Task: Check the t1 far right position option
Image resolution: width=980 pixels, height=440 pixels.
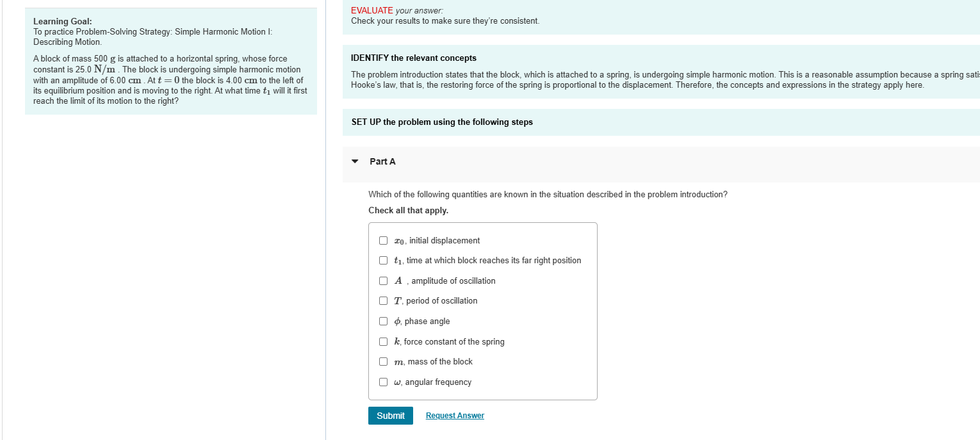Action: pyautogui.click(x=383, y=260)
